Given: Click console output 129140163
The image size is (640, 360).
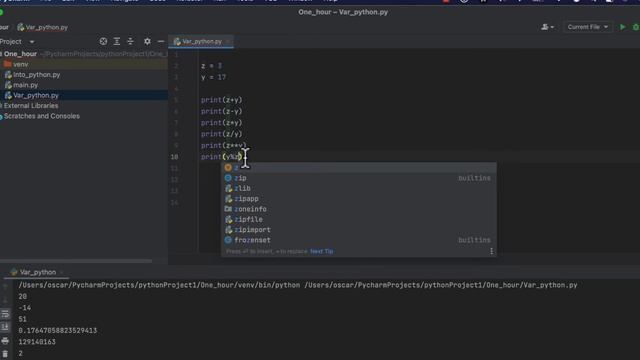Looking at the screenshot, I should [x=37, y=342].
